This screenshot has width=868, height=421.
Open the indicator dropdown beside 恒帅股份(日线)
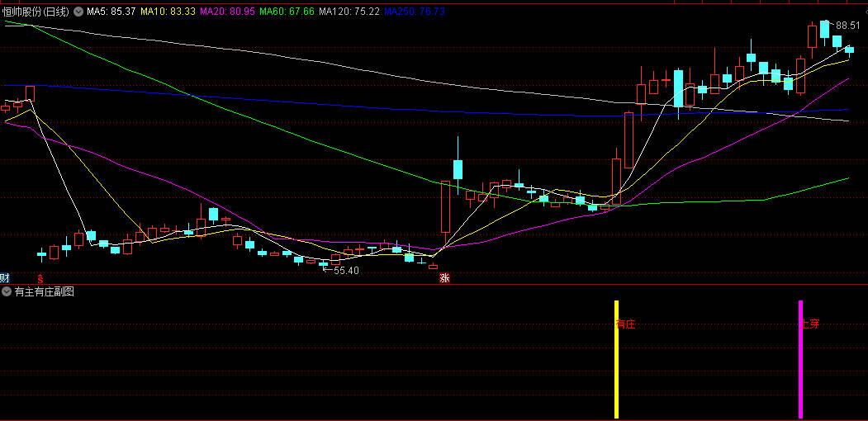coord(79,11)
